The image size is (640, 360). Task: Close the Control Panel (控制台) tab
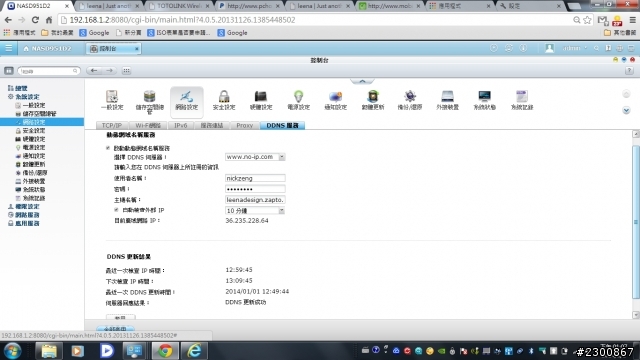(137, 49)
